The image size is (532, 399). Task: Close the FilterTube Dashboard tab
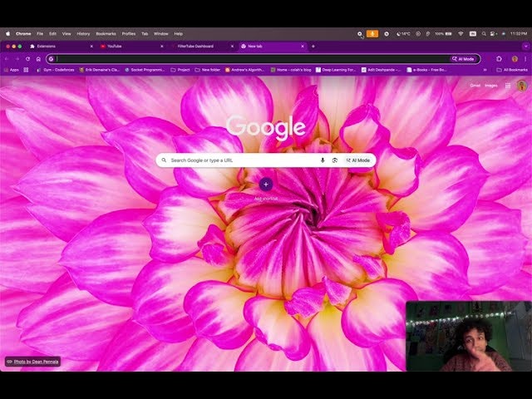coord(232,47)
